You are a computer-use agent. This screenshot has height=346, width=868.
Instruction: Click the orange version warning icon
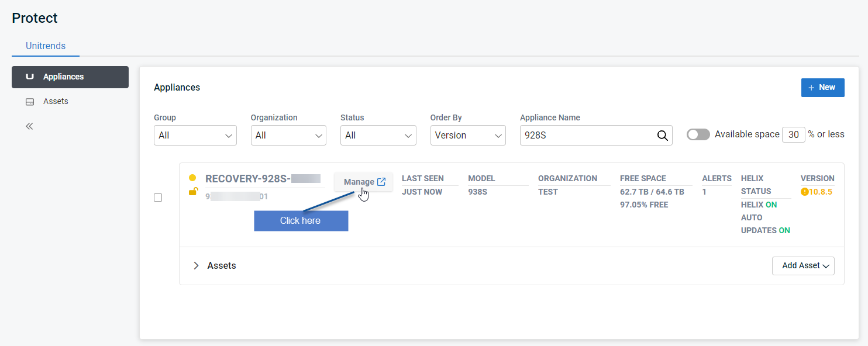804,192
